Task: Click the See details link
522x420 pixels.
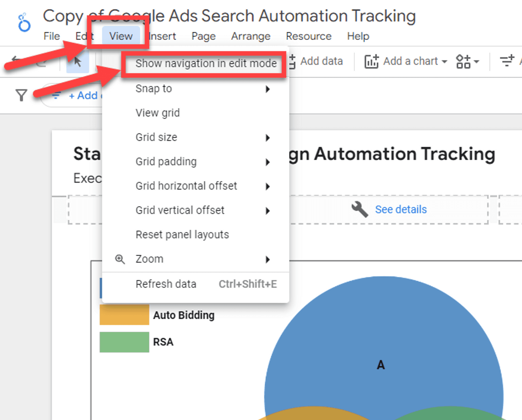Action: [401, 209]
